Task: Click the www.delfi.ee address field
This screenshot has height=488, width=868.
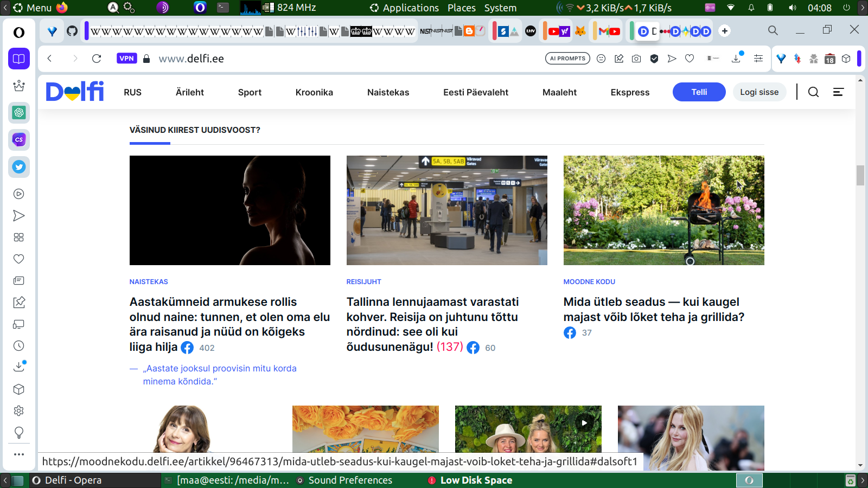Action: pos(191,59)
